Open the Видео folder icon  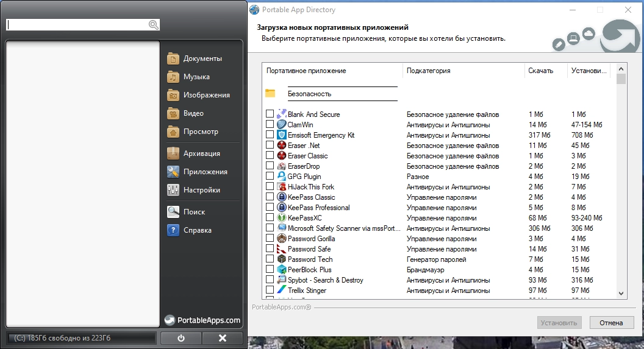click(173, 113)
